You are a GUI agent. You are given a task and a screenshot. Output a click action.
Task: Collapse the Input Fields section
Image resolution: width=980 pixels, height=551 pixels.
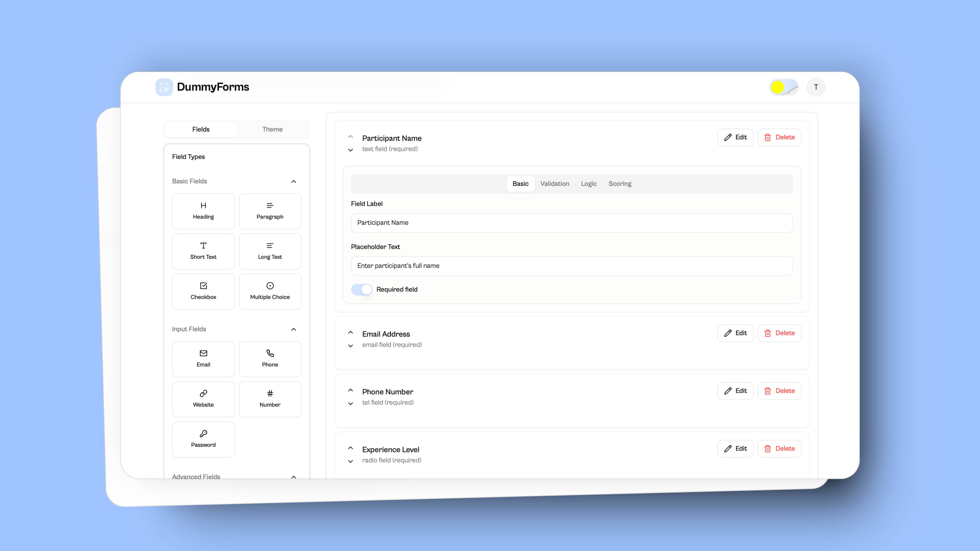293,329
